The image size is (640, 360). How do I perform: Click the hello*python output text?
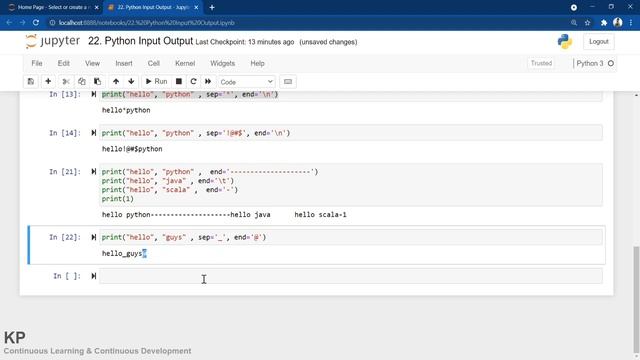[x=126, y=110]
